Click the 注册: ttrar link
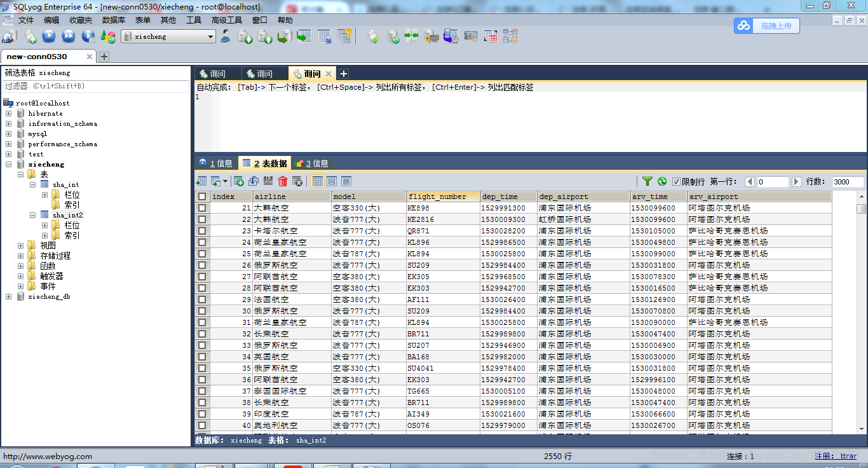This screenshot has height=468, width=868. click(836, 456)
